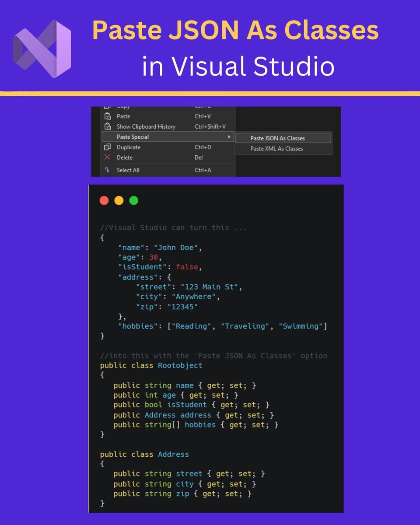Click the "Swimming" array item
Screen dimensions: 420x525
[x=300, y=326]
